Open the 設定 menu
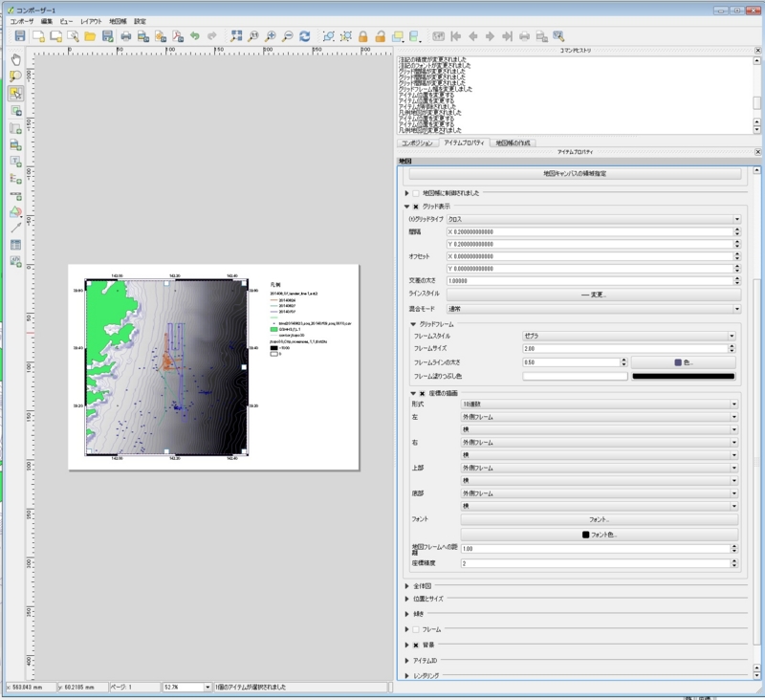 tap(140, 21)
